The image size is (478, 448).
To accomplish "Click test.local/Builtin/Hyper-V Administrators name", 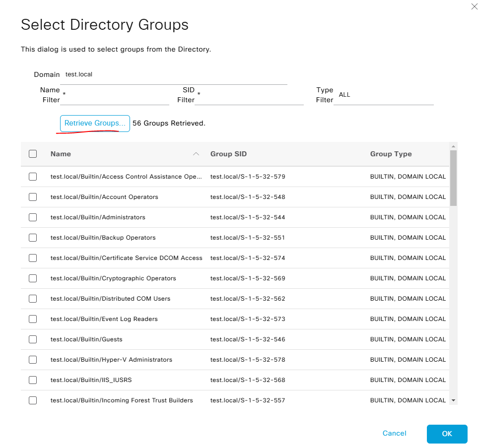I will coord(111,360).
